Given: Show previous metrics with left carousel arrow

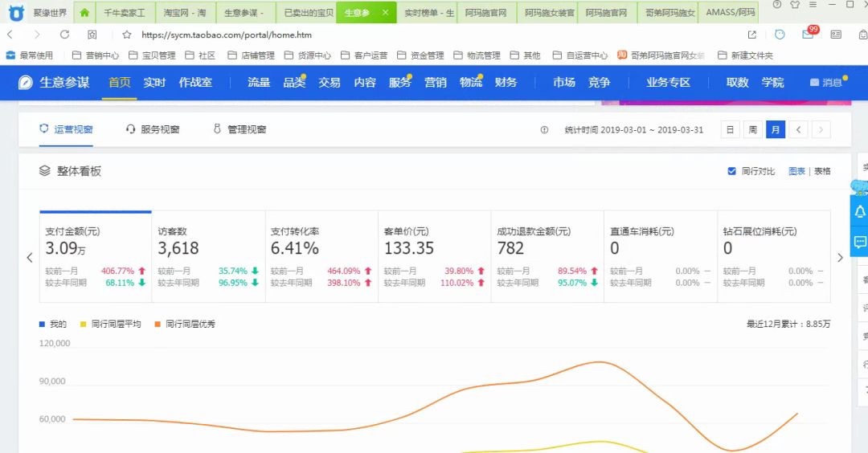Looking at the screenshot, I should [30, 257].
